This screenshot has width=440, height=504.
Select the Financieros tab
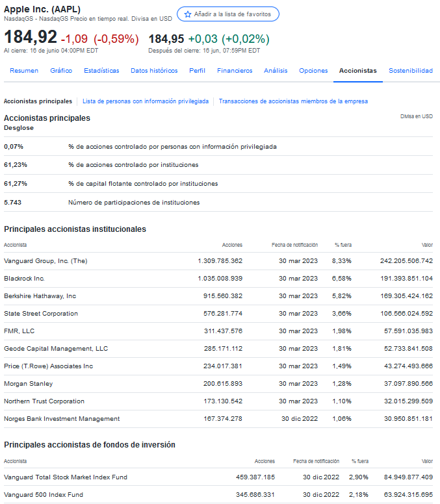pos(235,71)
